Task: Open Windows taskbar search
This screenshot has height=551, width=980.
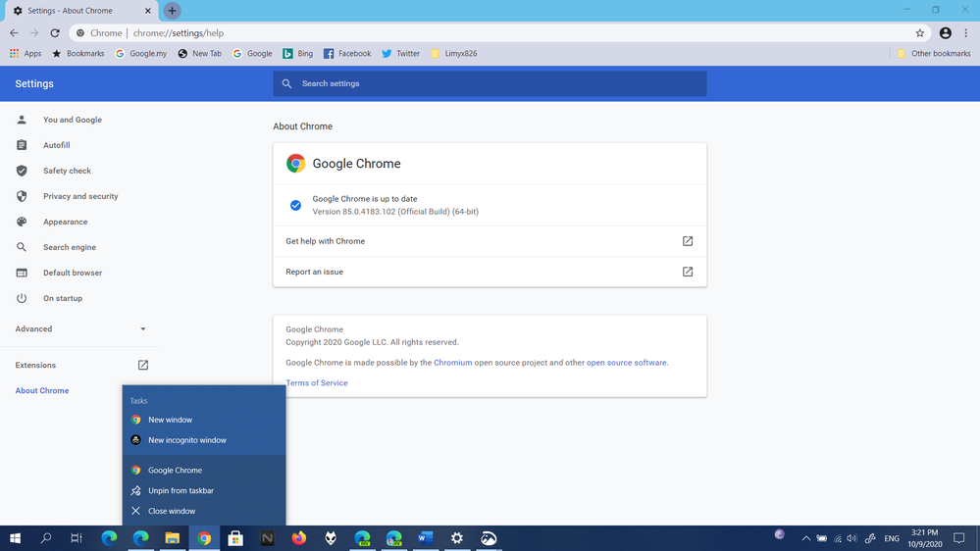Action: pos(46,538)
